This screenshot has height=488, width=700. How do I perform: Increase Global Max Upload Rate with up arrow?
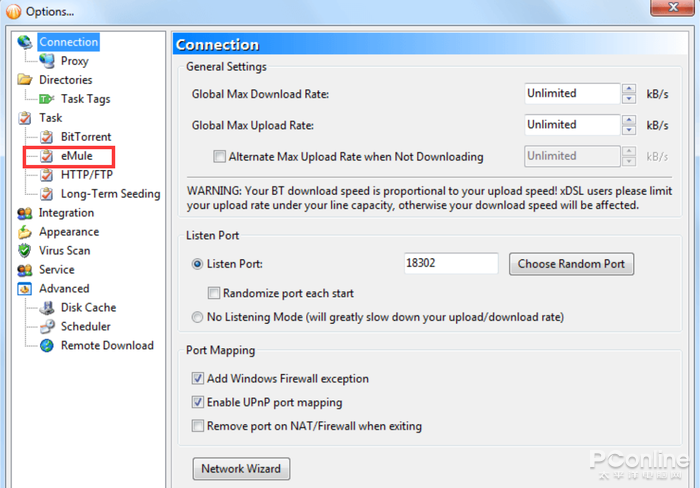629,120
